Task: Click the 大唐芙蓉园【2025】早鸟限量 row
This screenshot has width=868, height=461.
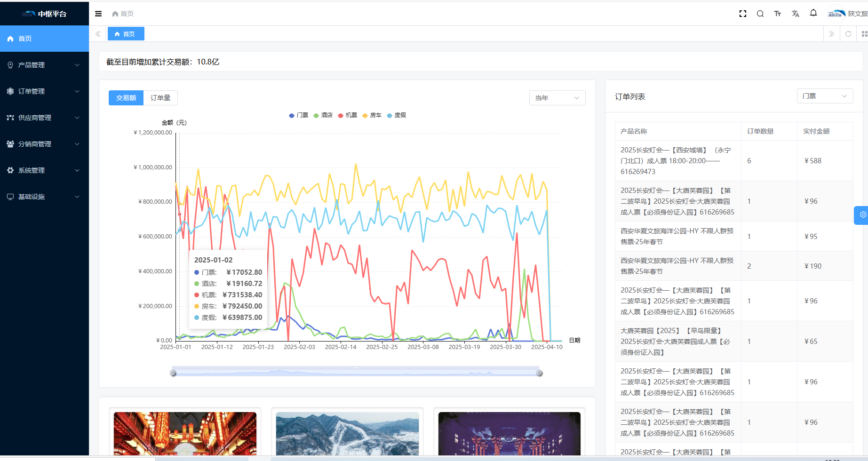Action: (734, 342)
